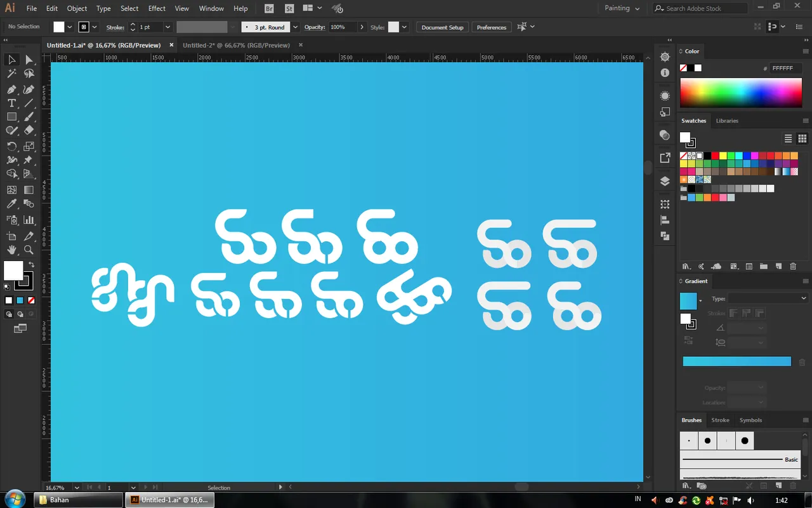Open the brush definition dropdown
812x508 pixels.
295,27
